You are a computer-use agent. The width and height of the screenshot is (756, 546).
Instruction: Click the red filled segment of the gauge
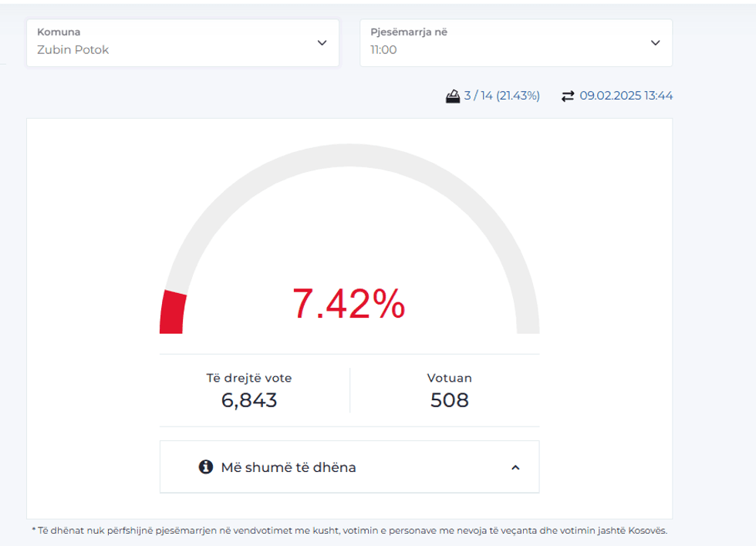tap(172, 313)
